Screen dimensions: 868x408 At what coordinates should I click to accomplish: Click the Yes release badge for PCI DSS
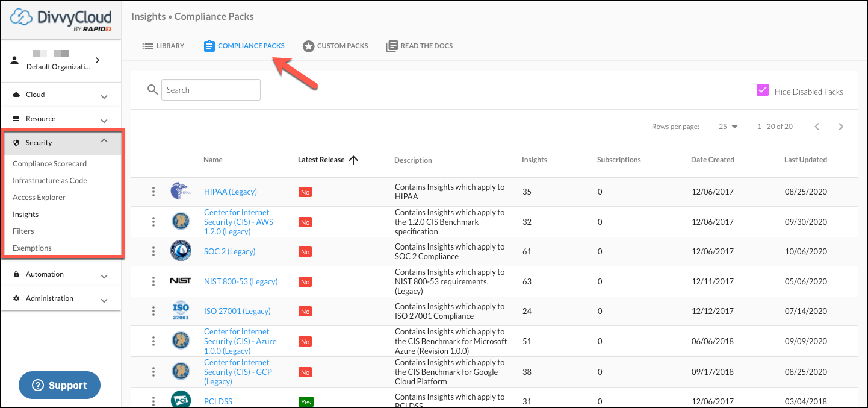[x=306, y=401]
